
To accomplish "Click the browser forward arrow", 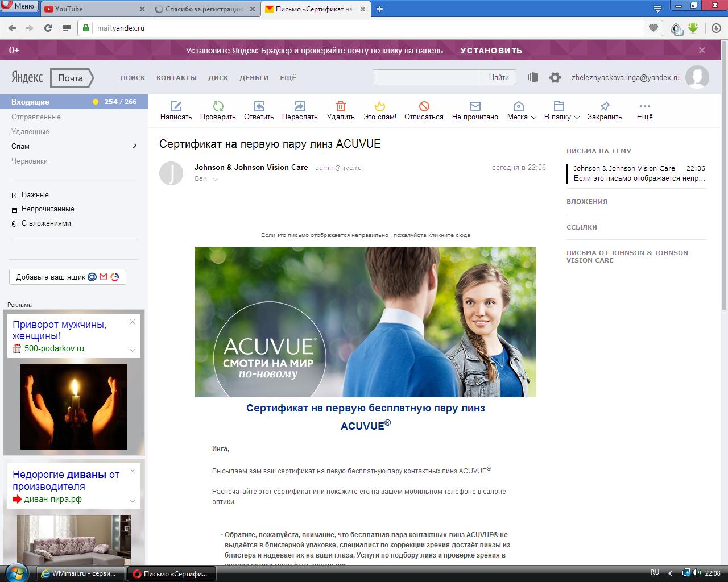I will pos(30,28).
